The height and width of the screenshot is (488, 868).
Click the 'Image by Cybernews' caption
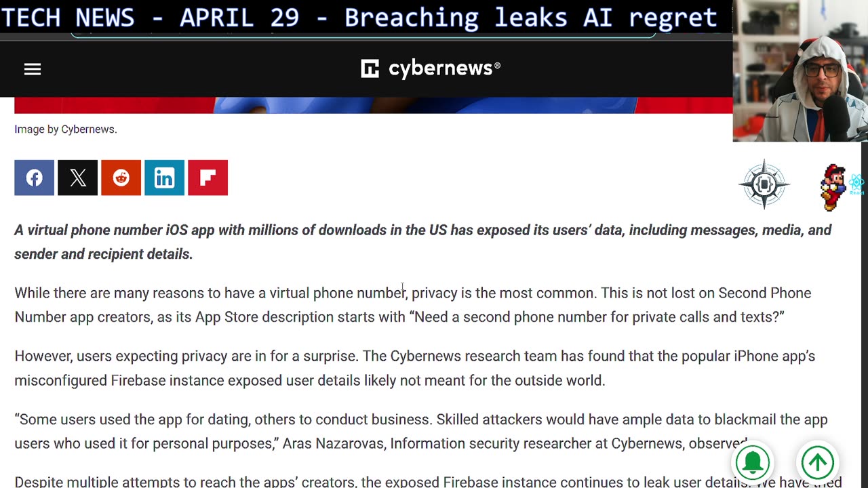[x=66, y=129]
